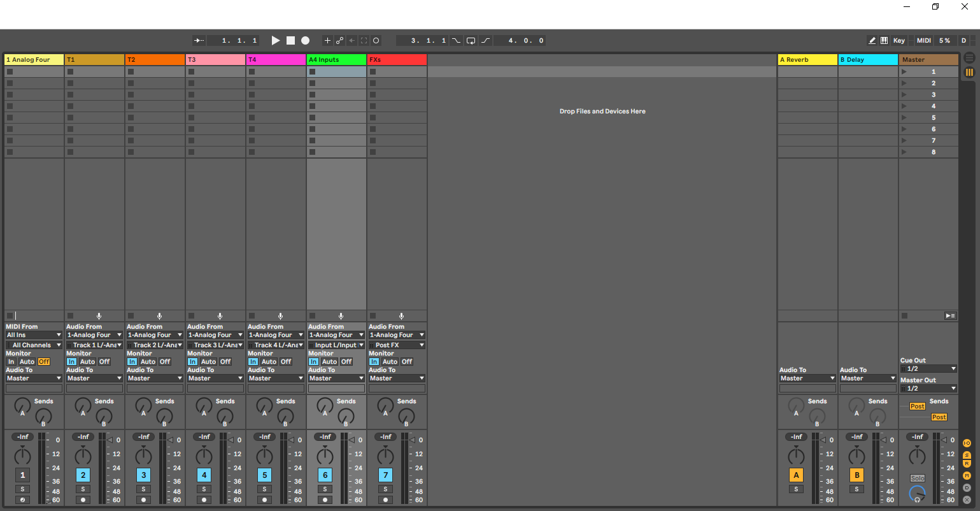Toggle Return A activator
The width and height of the screenshot is (980, 511).
pyautogui.click(x=796, y=475)
